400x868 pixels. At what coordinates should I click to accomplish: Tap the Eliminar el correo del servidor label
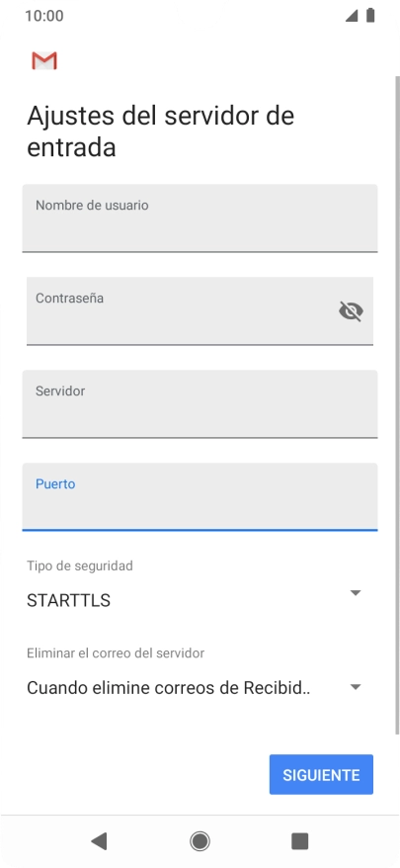tap(116, 653)
